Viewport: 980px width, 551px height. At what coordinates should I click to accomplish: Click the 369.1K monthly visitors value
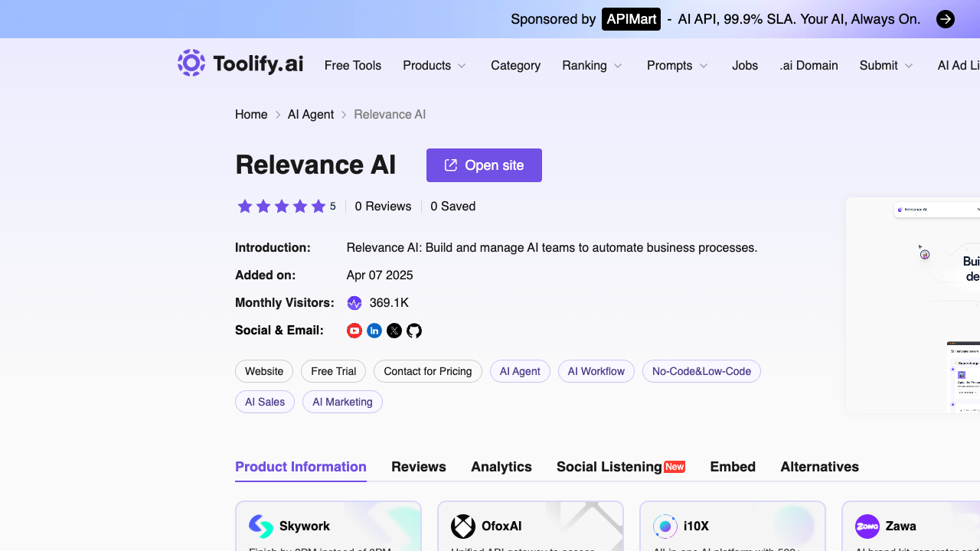point(389,303)
